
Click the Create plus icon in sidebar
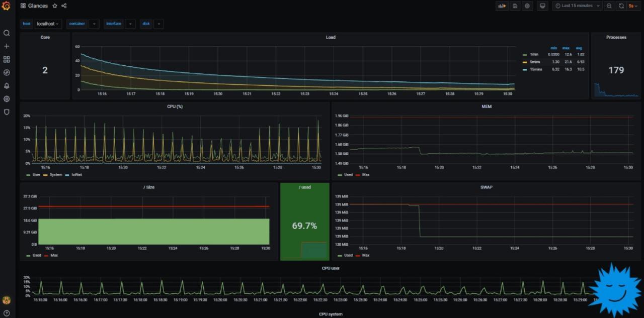coord(7,46)
